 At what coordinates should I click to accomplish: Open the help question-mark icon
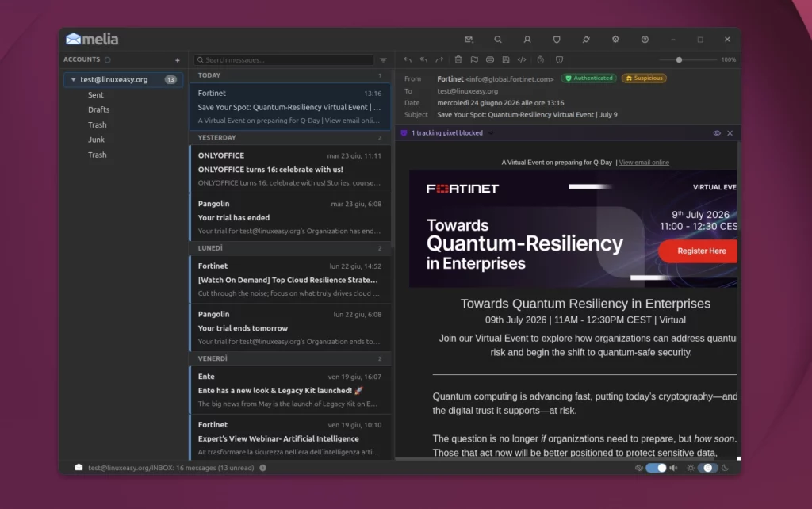tap(645, 40)
